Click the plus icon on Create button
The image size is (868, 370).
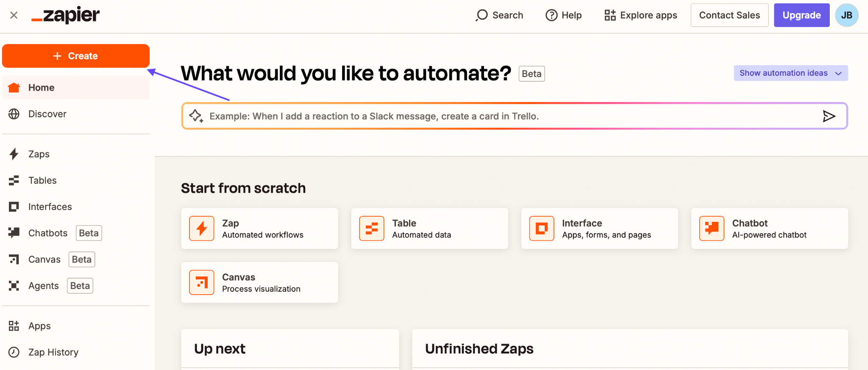[58, 56]
